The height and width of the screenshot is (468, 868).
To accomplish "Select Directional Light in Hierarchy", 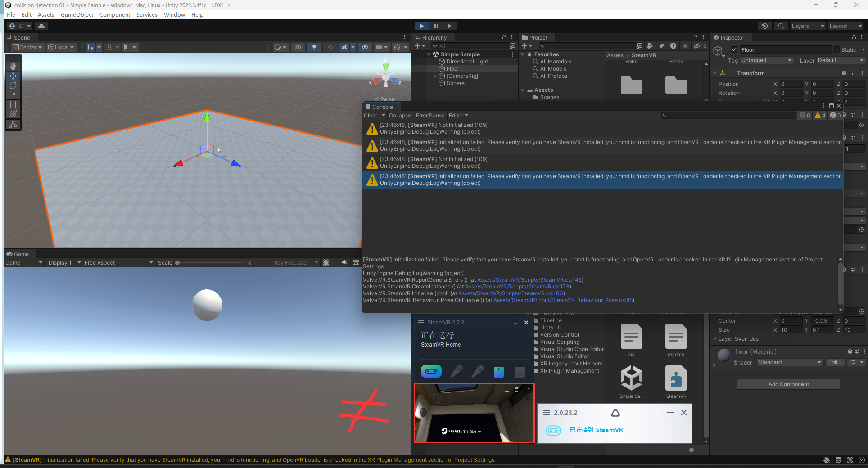I will [467, 62].
